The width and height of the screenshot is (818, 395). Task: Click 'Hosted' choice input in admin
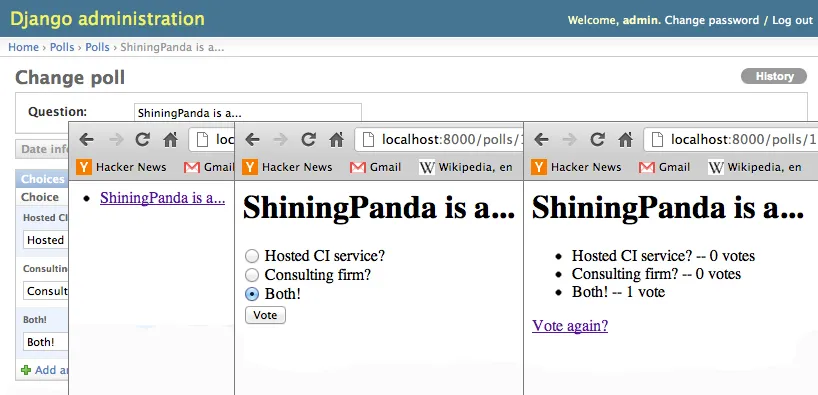tap(46, 240)
